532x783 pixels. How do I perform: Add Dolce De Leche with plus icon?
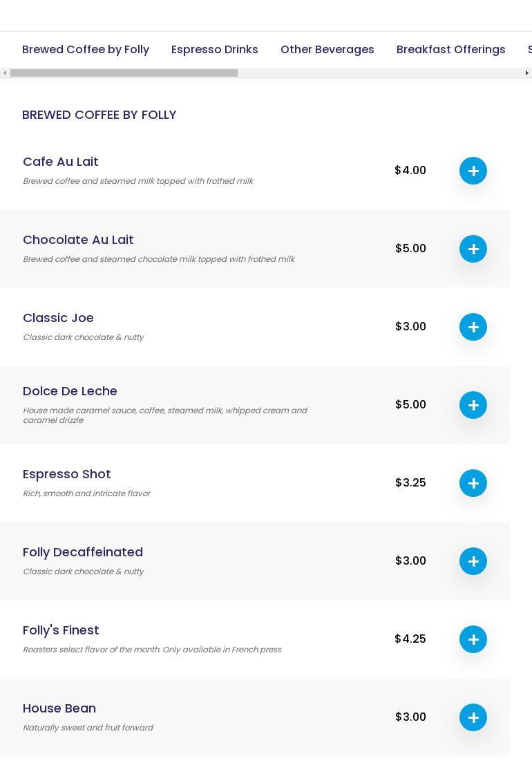coord(473,405)
